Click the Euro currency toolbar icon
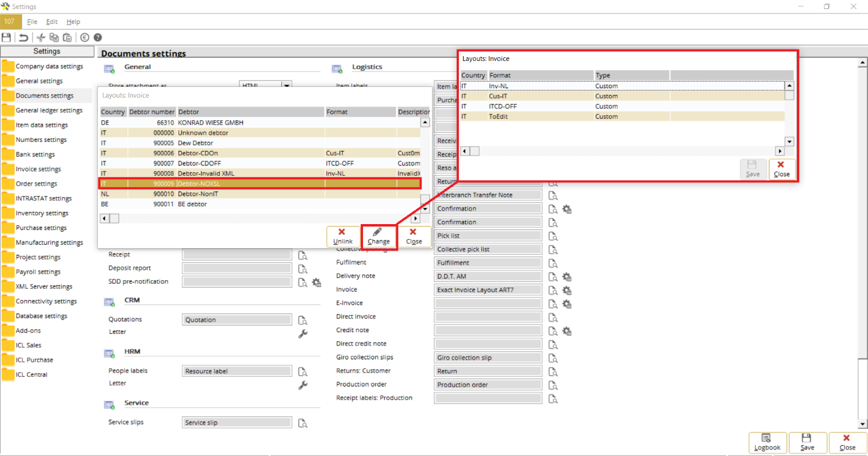The height and width of the screenshot is (456, 868). [x=85, y=37]
